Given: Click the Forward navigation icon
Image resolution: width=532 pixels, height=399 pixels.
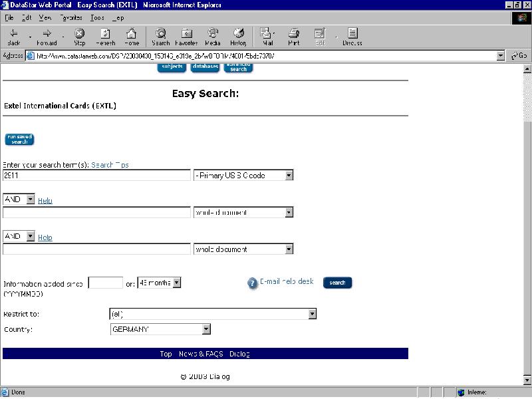Looking at the screenshot, I should pyautogui.click(x=47, y=37).
